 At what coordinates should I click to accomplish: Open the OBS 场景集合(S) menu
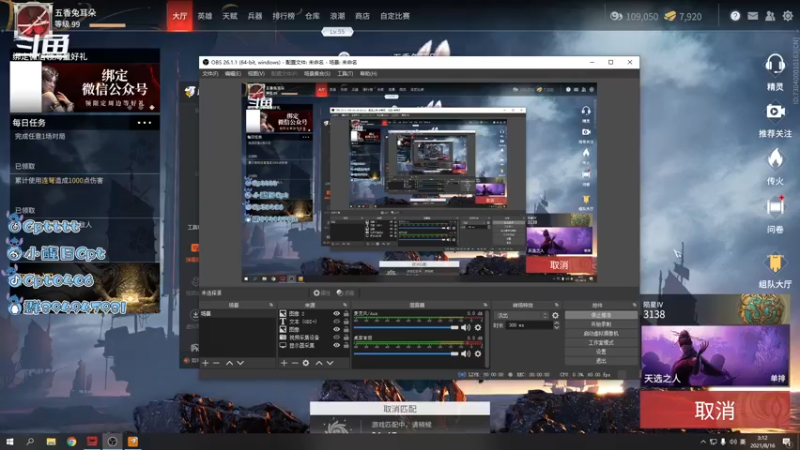[x=317, y=74]
